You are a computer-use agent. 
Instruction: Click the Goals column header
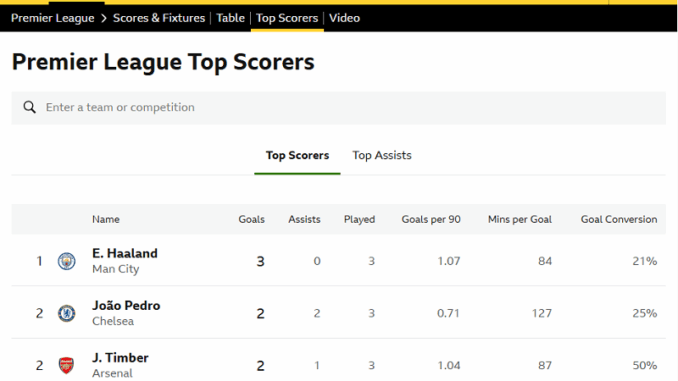(x=252, y=219)
